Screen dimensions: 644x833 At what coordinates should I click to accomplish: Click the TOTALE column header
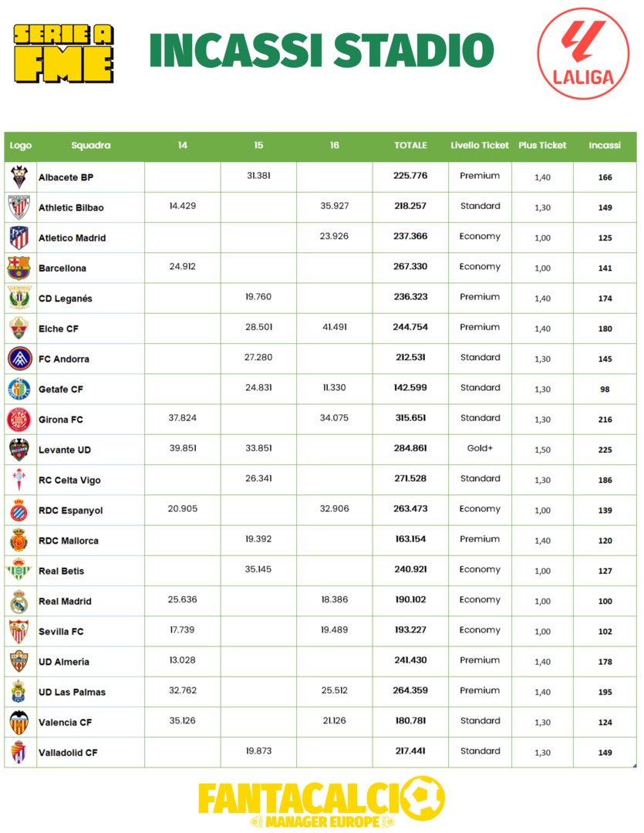pos(410,145)
